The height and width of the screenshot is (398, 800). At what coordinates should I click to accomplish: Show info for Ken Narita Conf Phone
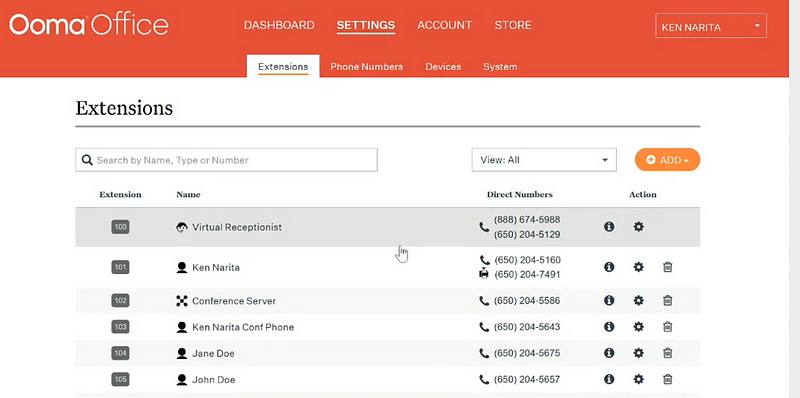click(x=609, y=327)
